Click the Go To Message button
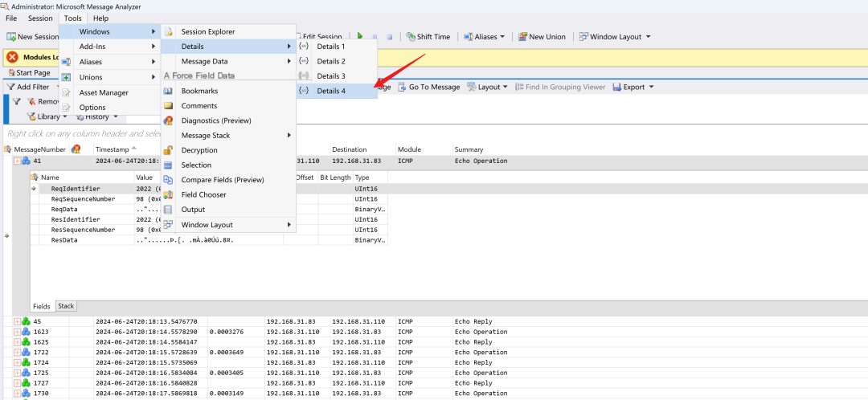Screen dimensions: 868x400 (429, 87)
